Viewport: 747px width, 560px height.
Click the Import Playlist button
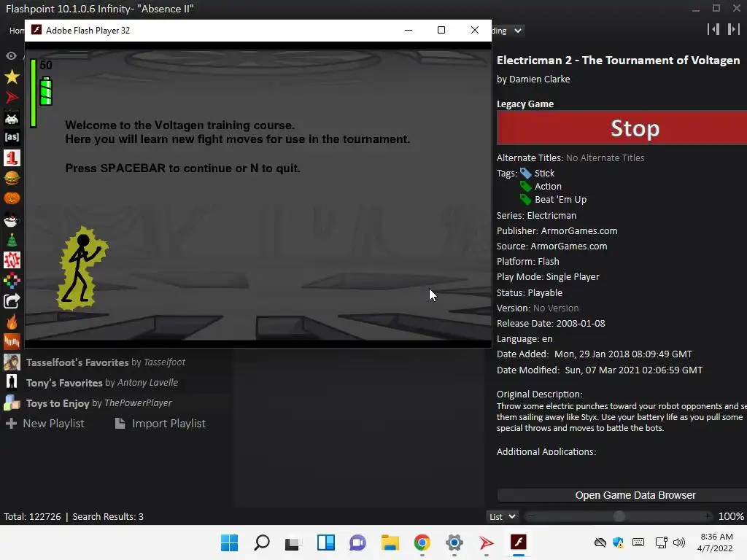(160, 424)
